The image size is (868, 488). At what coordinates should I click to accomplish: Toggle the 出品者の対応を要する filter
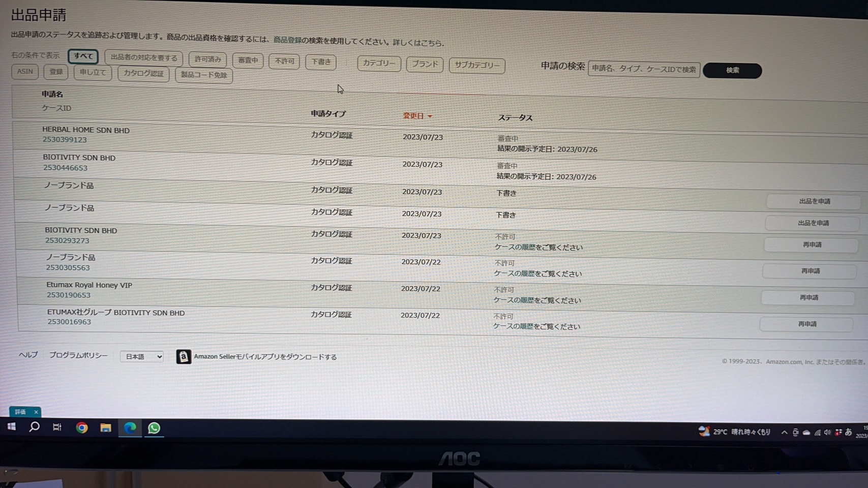pos(144,57)
